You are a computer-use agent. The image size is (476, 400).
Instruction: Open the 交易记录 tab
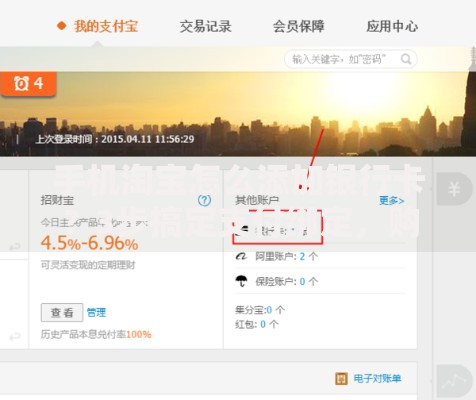click(x=205, y=26)
